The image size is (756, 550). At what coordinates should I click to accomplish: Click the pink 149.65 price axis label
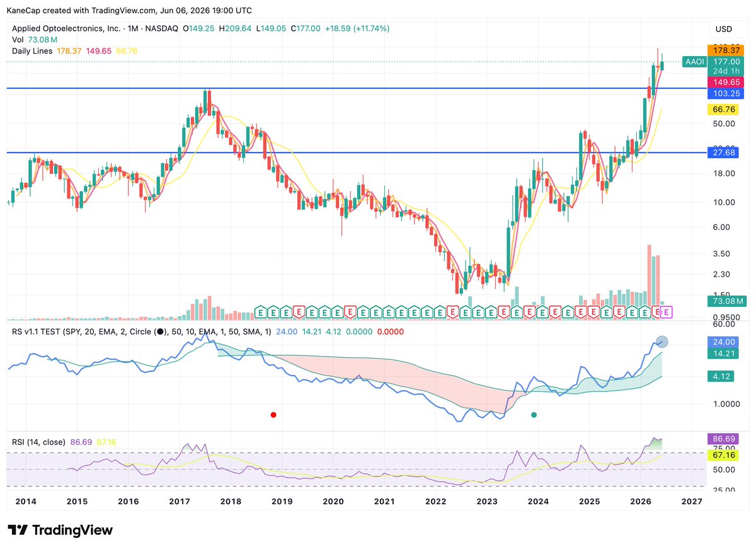(x=726, y=82)
